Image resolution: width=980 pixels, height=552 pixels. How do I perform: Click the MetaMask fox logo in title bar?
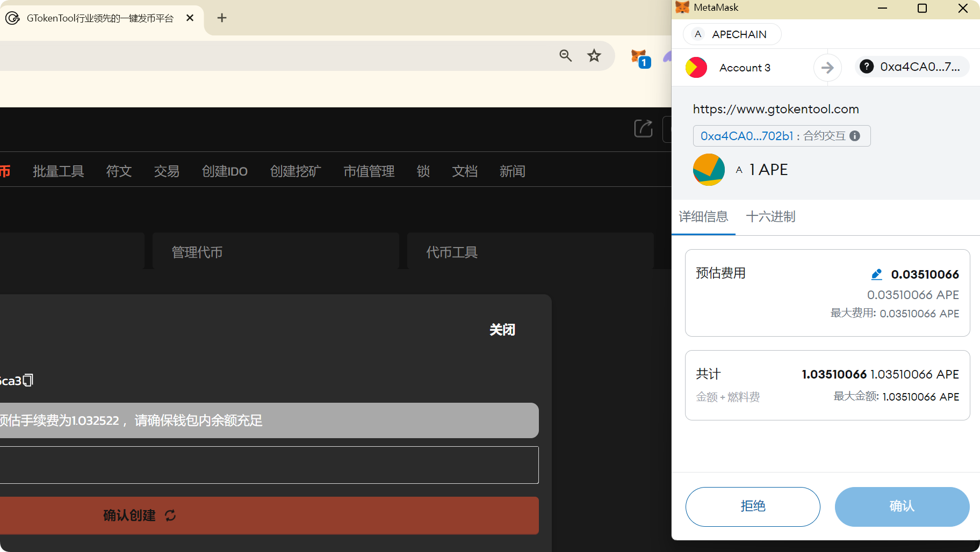pos(682,8)
